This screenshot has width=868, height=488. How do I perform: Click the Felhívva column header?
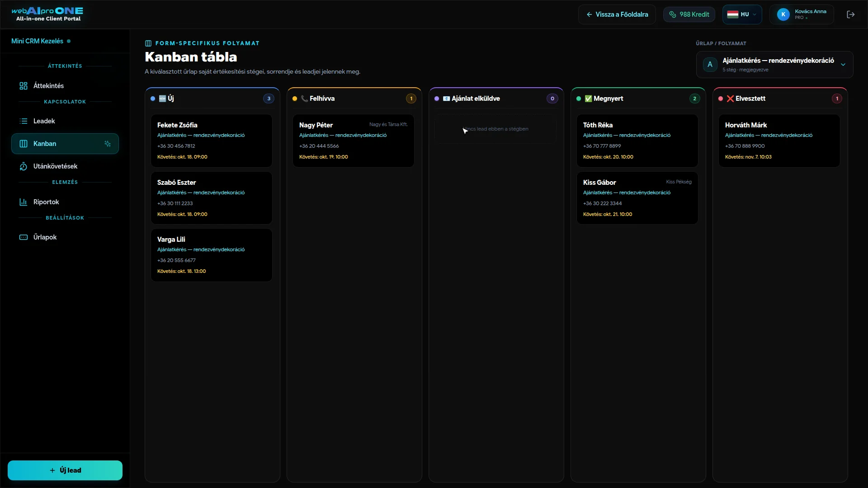pos(354,99)
